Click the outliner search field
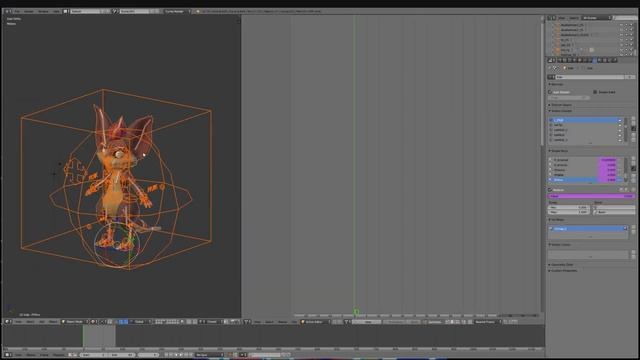Screen dimensions: 640x360 (626, 18)
